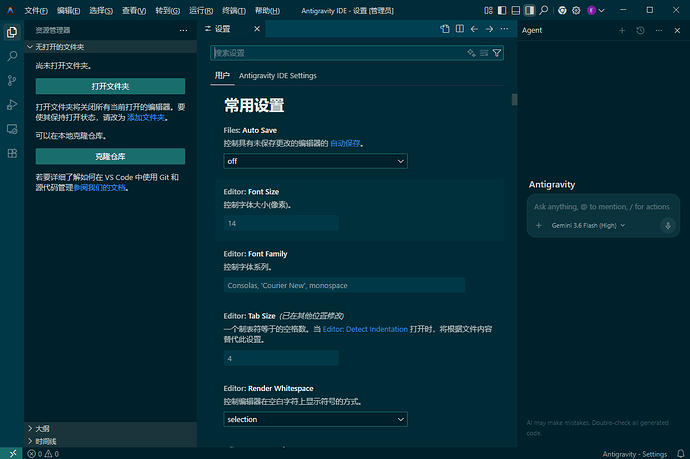
Task: Switch to Antigravity IDE Settings tab
Action: click(x=278, y=76)
